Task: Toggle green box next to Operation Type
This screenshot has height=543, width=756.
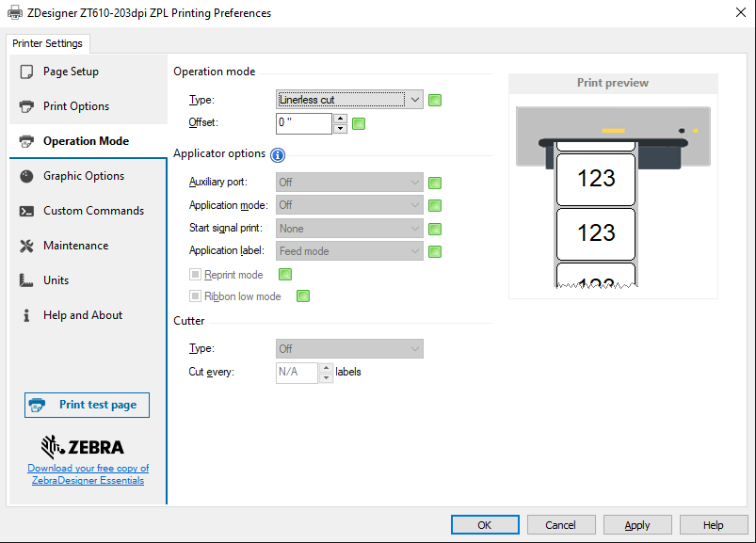Action: pyautogui.click(x=435, y=101)
